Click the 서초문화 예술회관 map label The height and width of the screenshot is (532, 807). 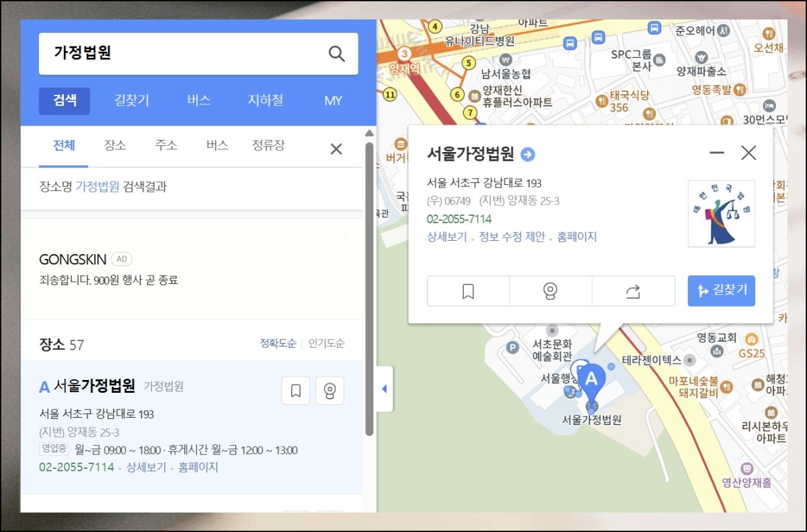[x=552, y=350]
